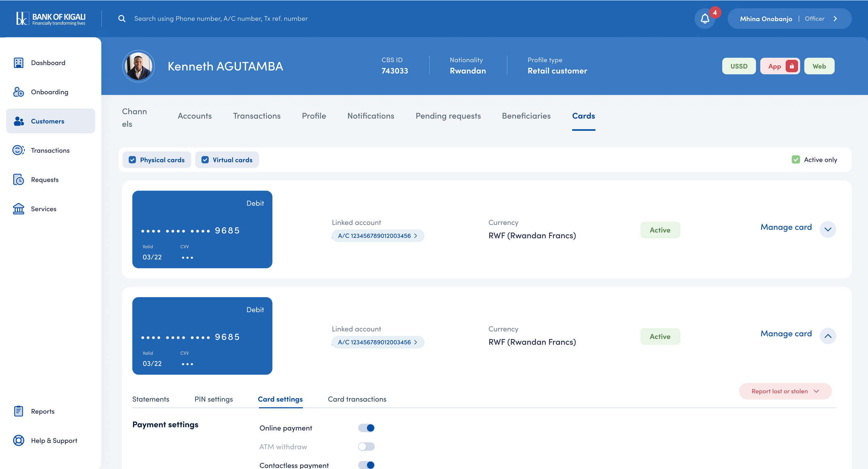Uncheck the Active only checkbox
This screenshot has width=868, height=469.
[795, 160]
